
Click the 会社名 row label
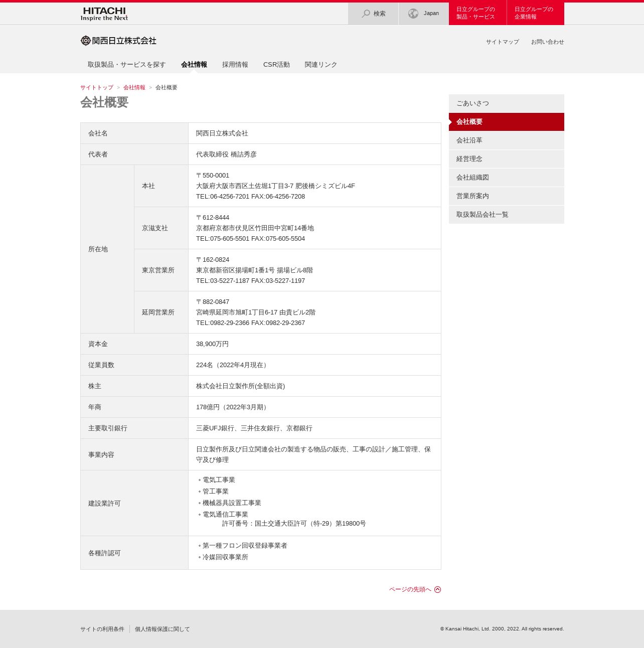click(134, 133)
